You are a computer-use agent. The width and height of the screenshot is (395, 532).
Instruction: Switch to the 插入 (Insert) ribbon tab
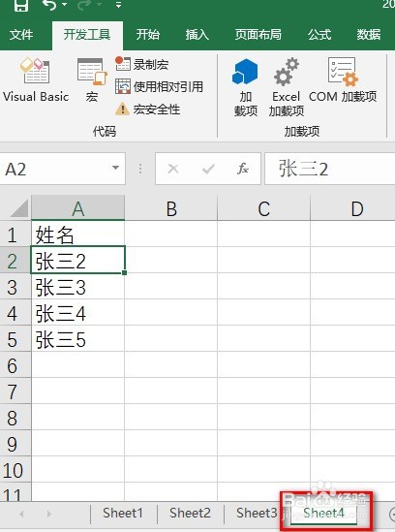coord(197,35)
